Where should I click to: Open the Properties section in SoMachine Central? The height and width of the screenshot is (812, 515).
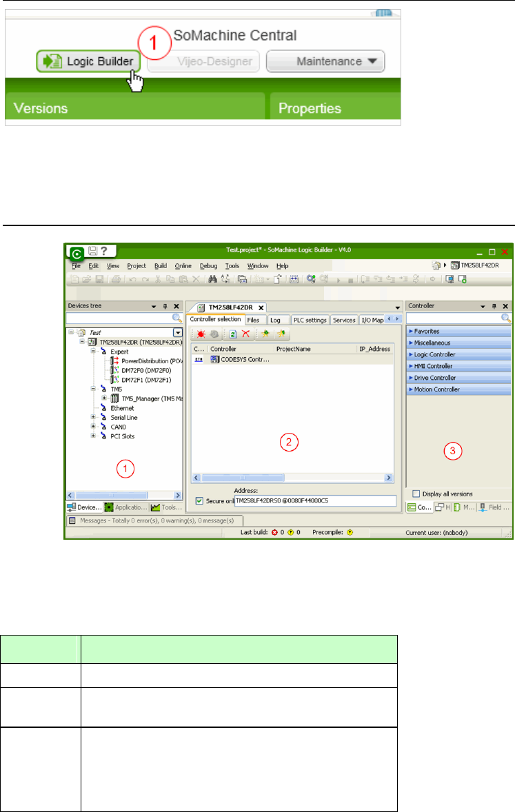pyautogui.click(x=335, y=108)
